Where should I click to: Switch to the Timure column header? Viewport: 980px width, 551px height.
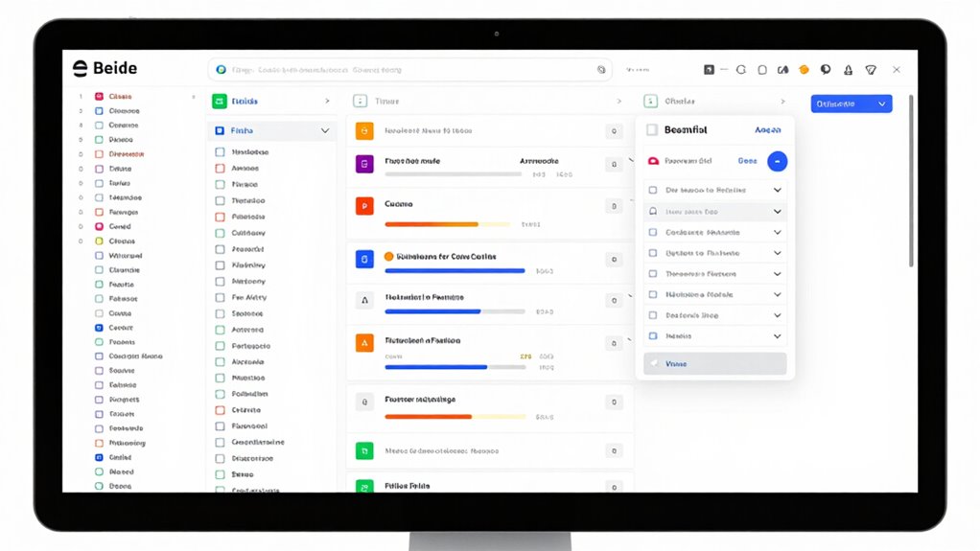click(386, 102)
